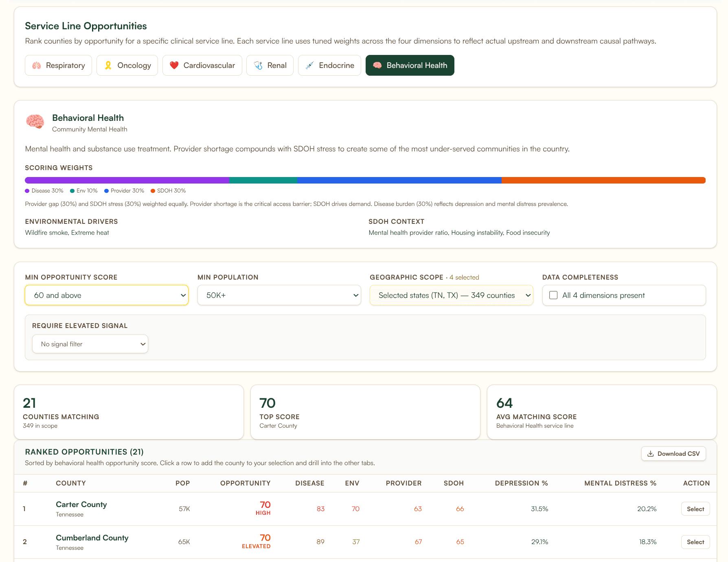Click the download icon in Download CSV
728x562 pixels.
click(x=651, y=454)
